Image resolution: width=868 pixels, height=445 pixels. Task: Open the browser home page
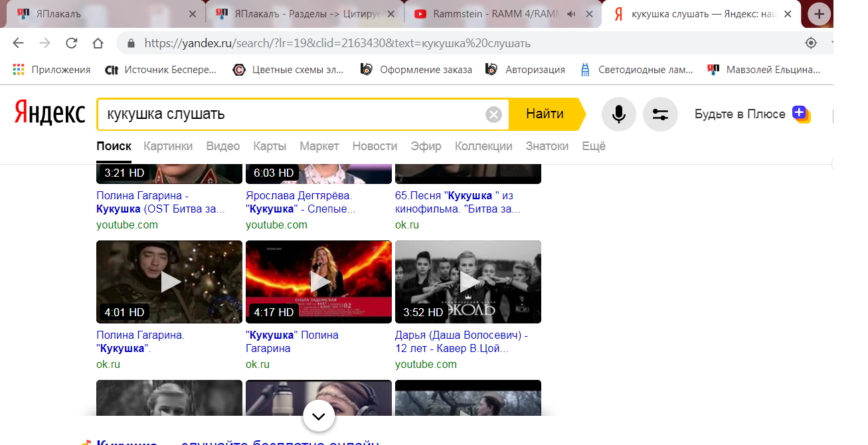[98, 43]
